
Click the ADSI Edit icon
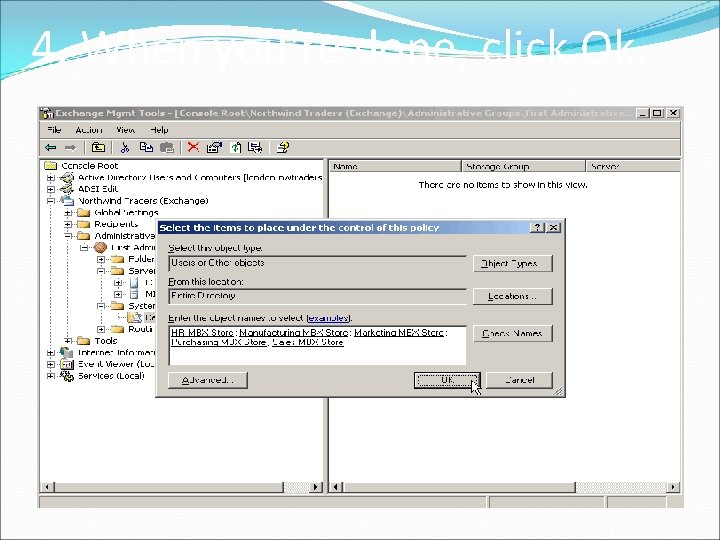[67, 189]
